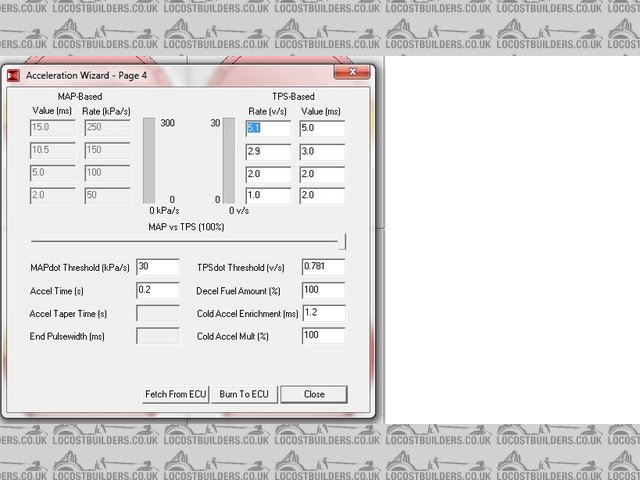
Task: Select the third TPS-Based Rate field
Action: click(268, 174)
